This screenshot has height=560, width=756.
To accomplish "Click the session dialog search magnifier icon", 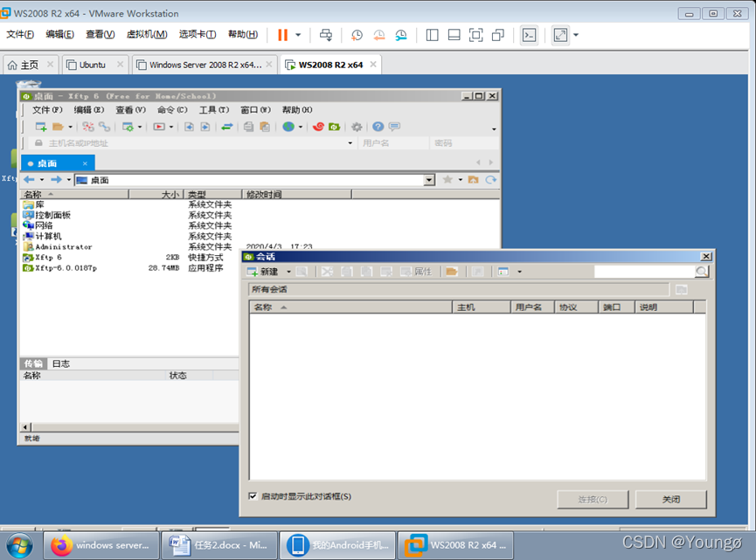I will (702, 272).
